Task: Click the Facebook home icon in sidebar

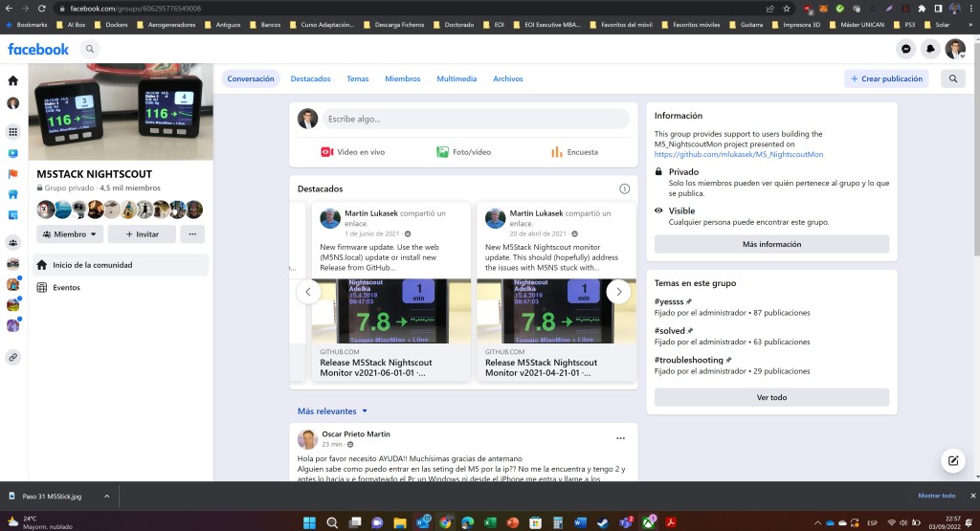Action: click(x=13, y=81)
